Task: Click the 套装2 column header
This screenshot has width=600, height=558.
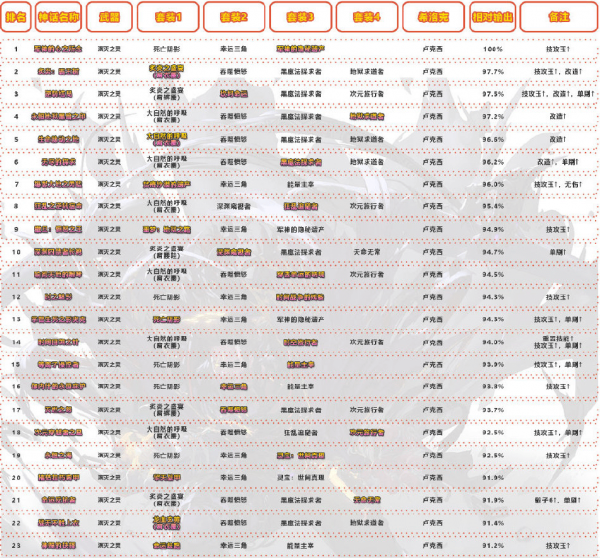Action: click(x=234, y=17)
